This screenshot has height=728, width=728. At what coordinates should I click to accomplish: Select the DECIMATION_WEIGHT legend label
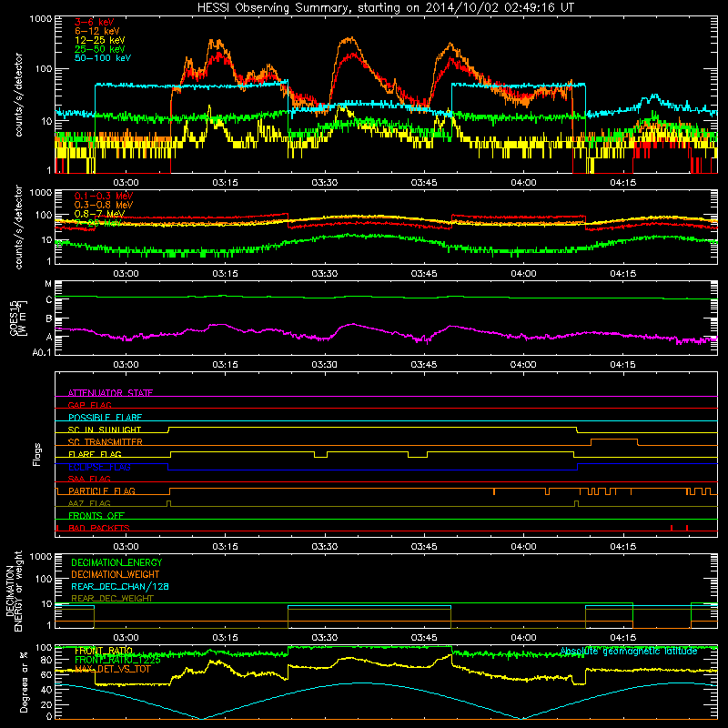click(x=116, y=574)
